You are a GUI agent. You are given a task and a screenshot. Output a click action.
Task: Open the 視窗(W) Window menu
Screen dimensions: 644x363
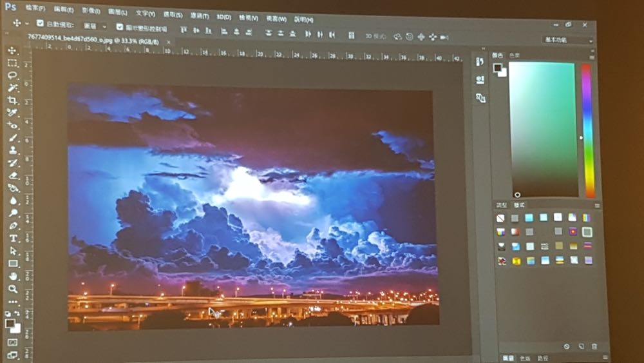tap(276, 19)
